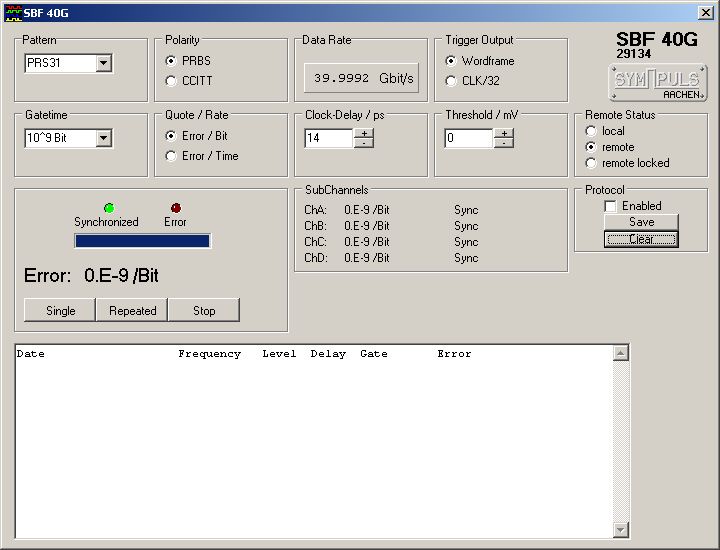Click the red Error indicator light
Image resolution: width=720 pixels, height=550 pixels.
[176, 208]
